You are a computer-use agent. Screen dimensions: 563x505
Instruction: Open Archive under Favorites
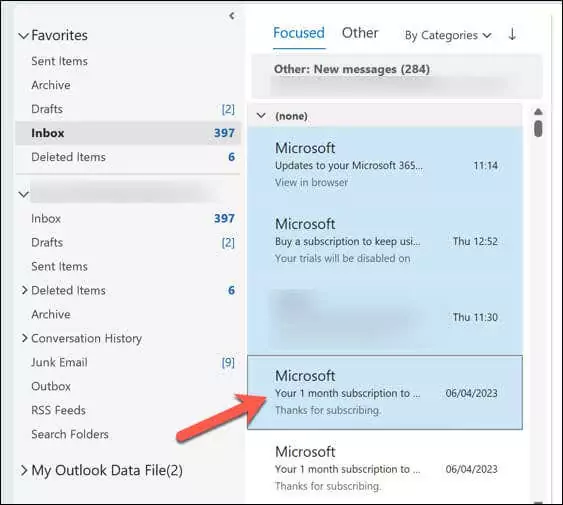pos(51,85)
